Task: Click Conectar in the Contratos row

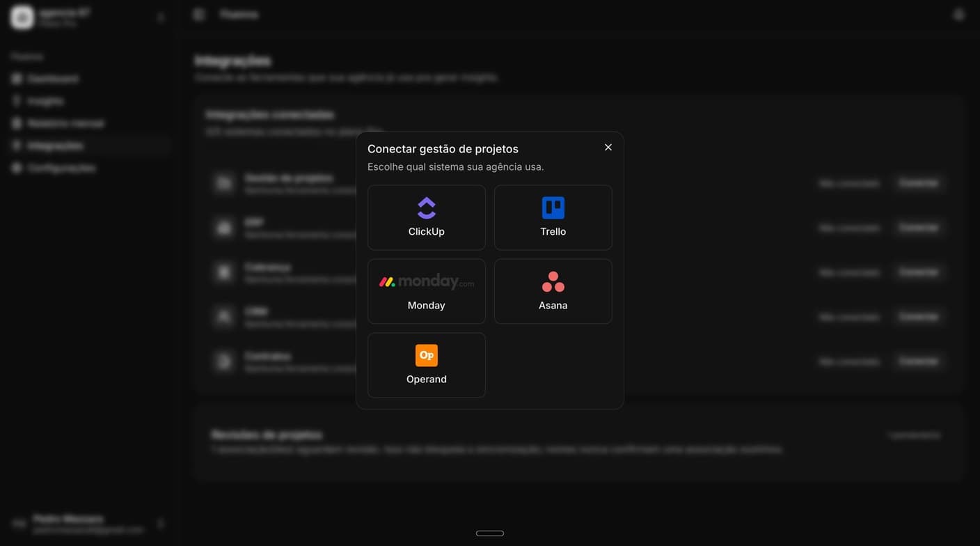Action: click(x=919, y=361)
